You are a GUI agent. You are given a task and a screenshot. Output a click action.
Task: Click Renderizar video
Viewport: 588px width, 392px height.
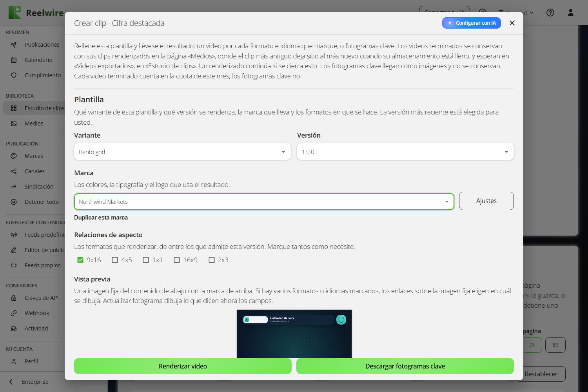(183, 366)
